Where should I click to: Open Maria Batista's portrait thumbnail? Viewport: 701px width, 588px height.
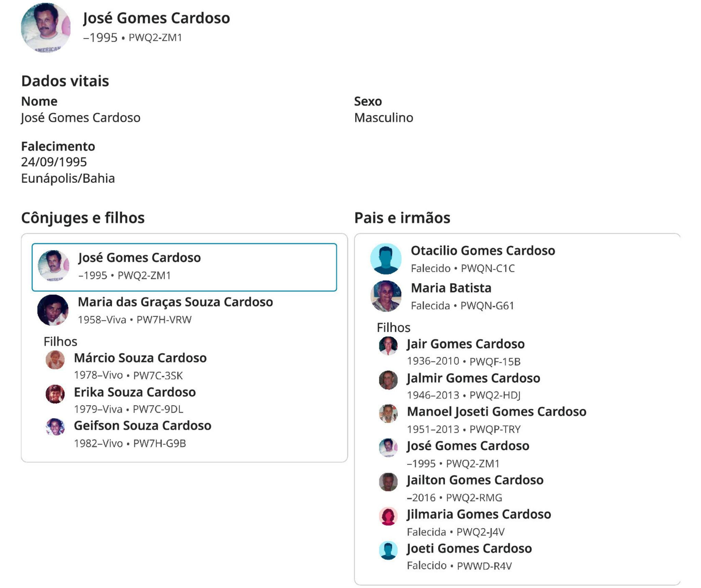pos(386,296)
